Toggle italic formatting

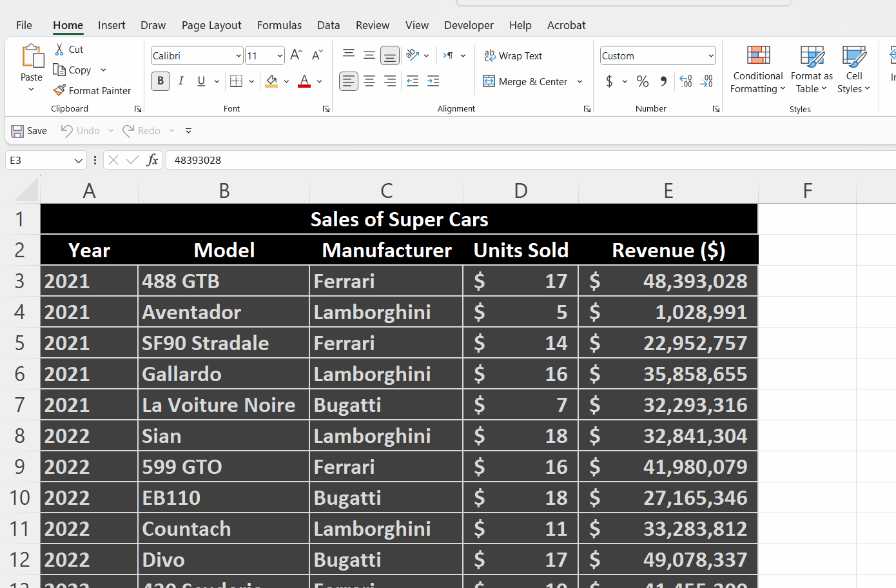tap(180, 81)
